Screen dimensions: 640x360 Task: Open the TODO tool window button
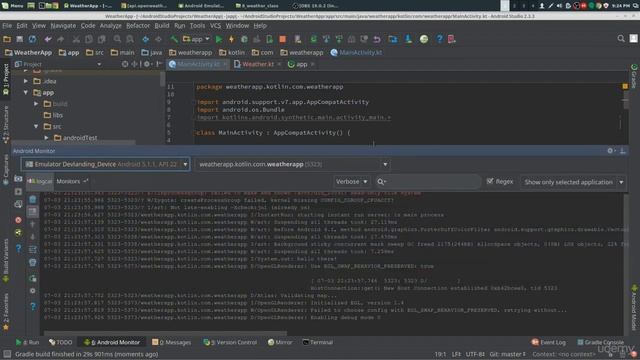[x=60, y=342]
